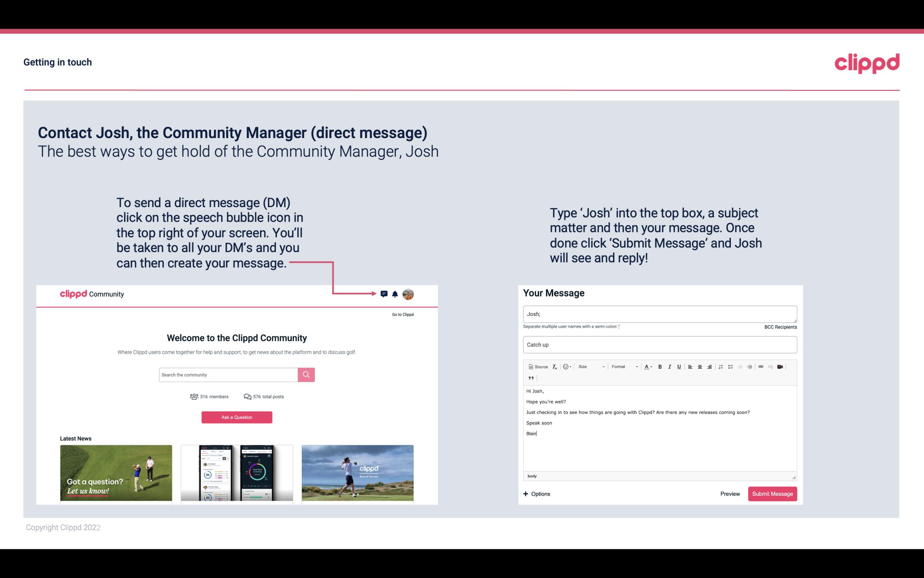Click the recipient input field
This screenshot has height=578, width=924.
(x=659, y=314)
